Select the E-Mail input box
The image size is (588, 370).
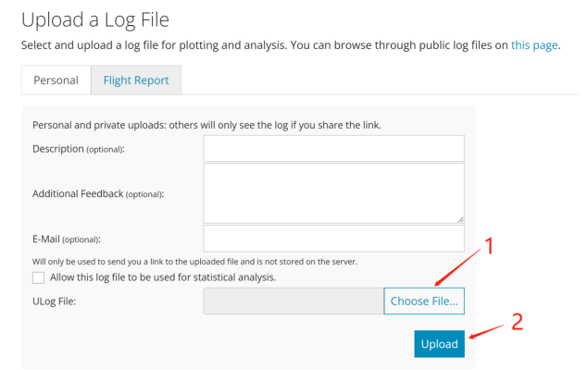(333, 239)
